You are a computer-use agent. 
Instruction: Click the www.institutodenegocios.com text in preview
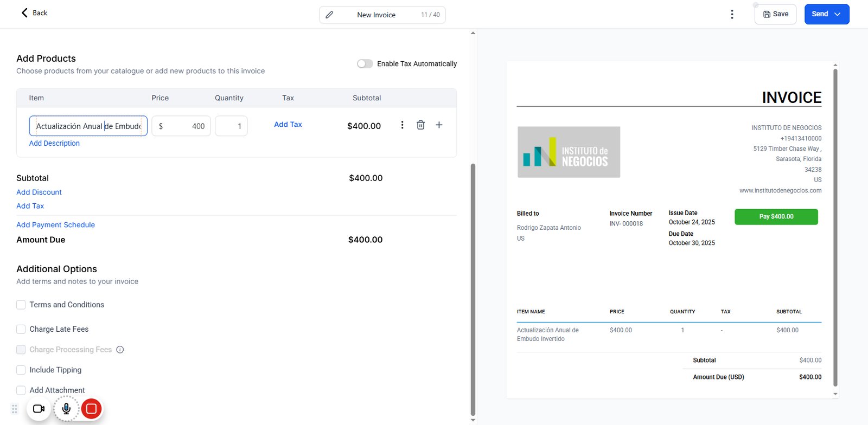(x=781, y=190)
